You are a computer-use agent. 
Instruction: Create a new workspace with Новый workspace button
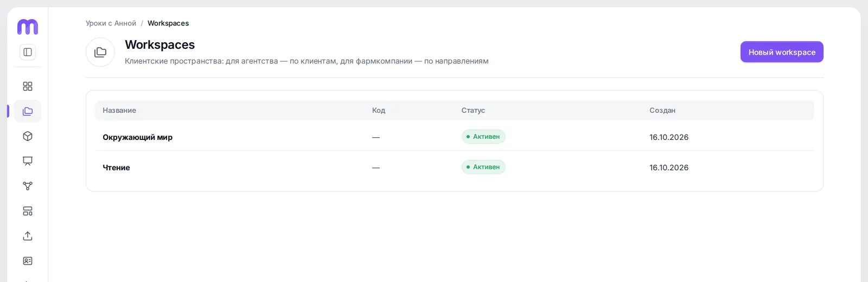782,52
